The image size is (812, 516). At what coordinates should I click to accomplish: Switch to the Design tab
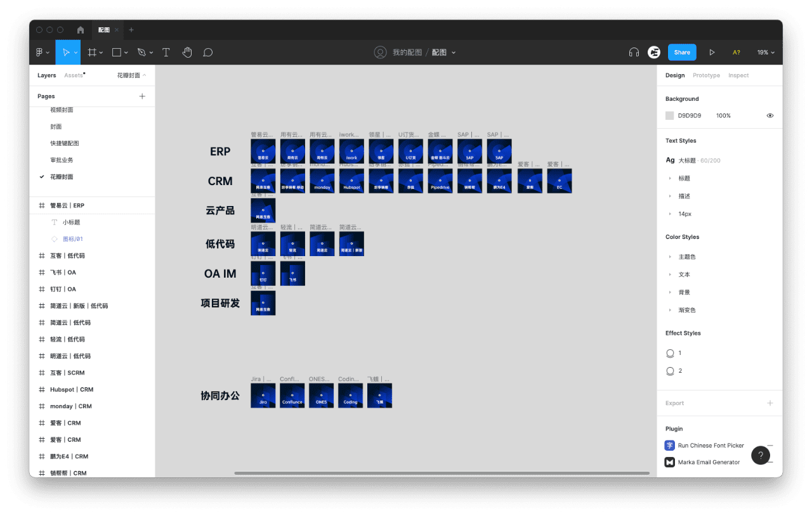pyautogui.click(x=675, y=75)
